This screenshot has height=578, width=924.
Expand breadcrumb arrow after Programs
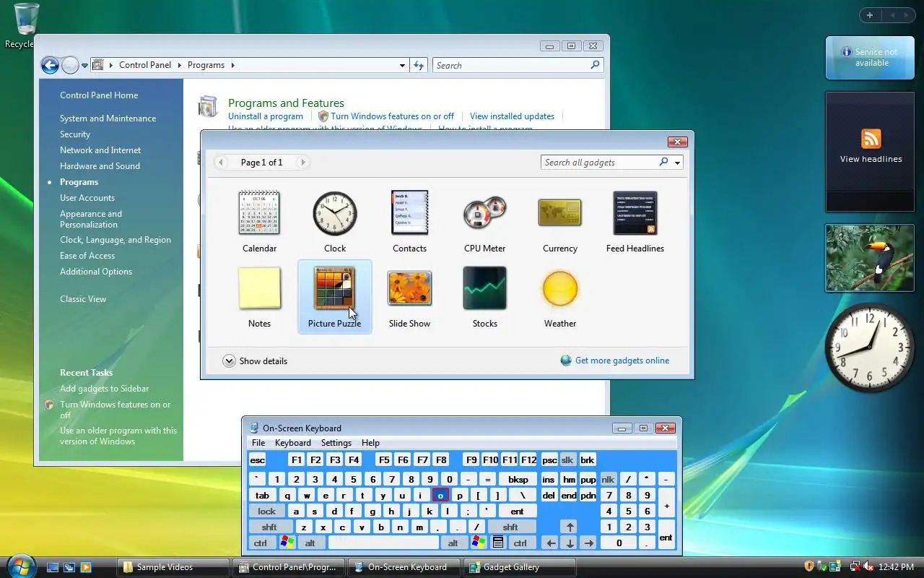click(232, 65)
